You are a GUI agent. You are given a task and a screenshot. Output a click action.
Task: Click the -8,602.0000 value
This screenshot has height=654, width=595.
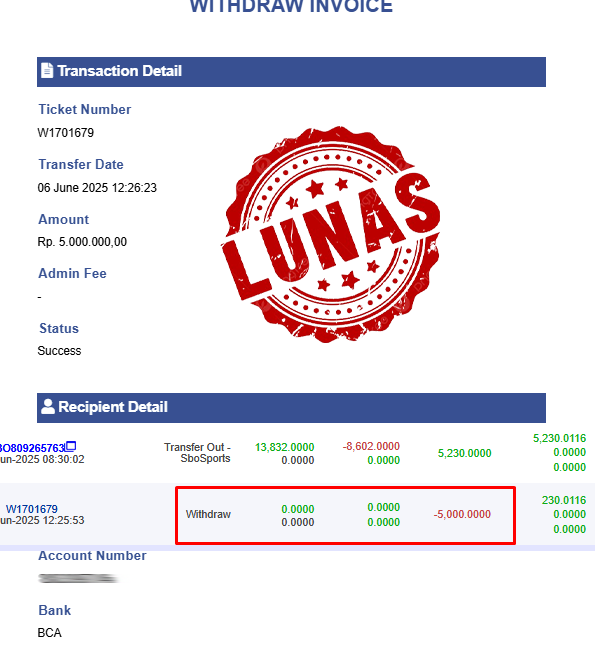[371, 446]
